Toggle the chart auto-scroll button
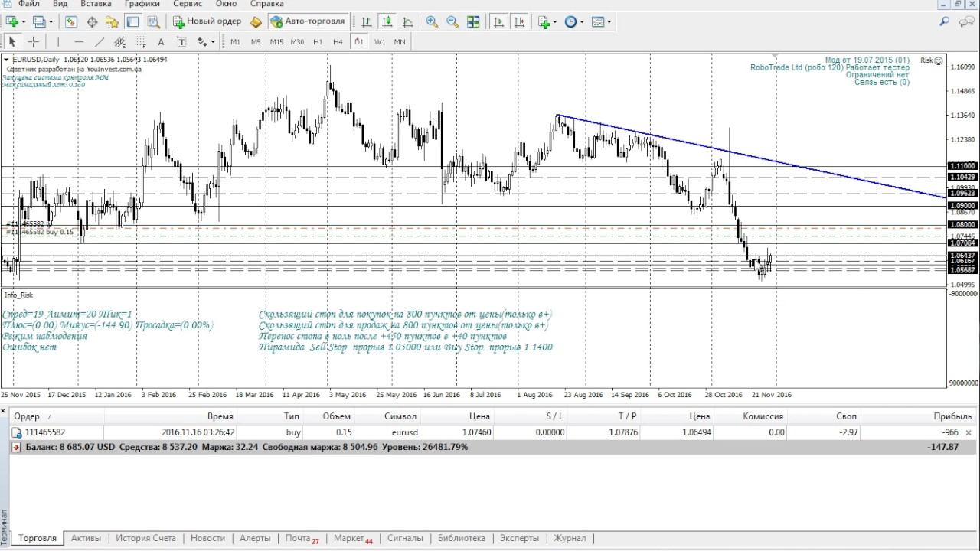980x551 pixels. pyautogui.click(x=500, y=22)
